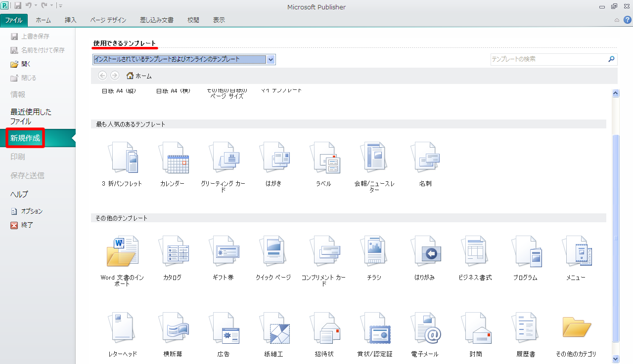The width and height of the screenshot is (633, 364).
Task: Open the その他のカテゴリ folder
Action: pos(576,328)
